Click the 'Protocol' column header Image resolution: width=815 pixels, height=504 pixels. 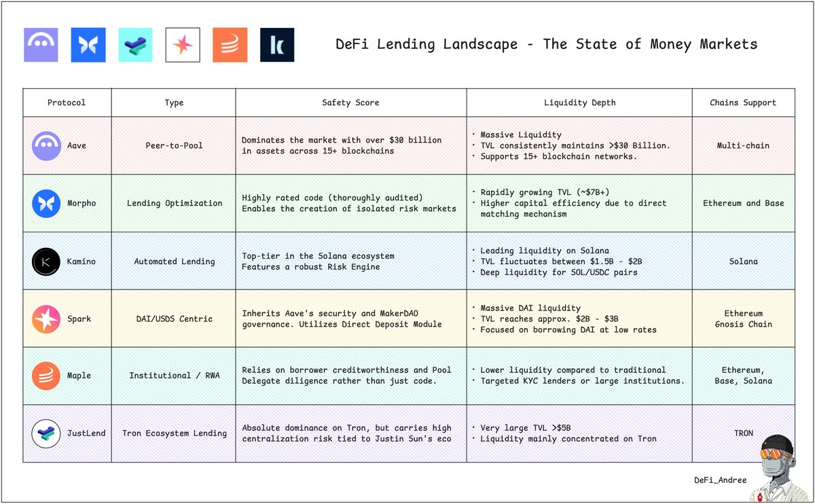[67, 103]
